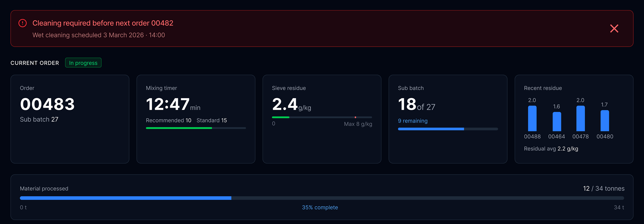Select the residue bar for order 00478
The width and height of the screenshot is (644, 224).
581,118
